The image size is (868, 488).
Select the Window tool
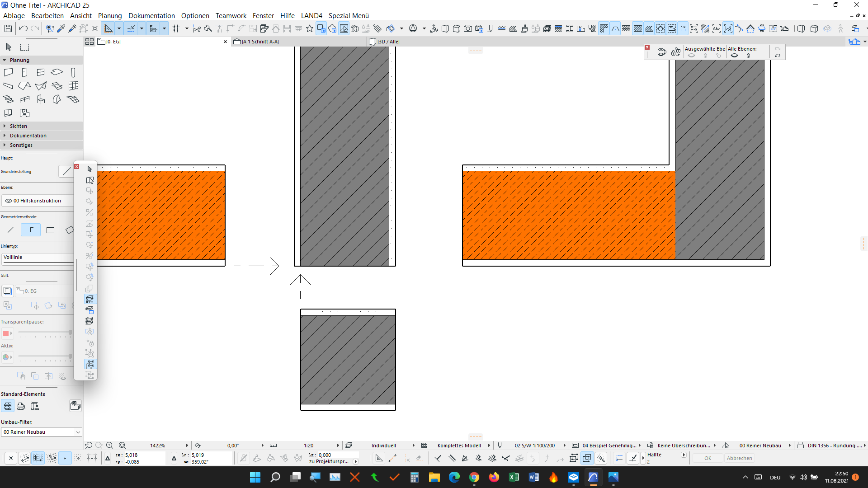[41, 72]
